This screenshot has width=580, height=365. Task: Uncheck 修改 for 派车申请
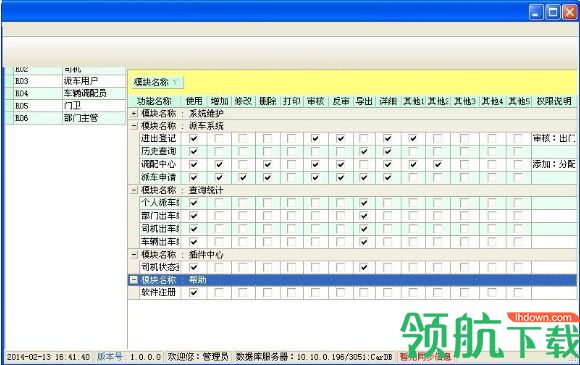pos(243,178)
